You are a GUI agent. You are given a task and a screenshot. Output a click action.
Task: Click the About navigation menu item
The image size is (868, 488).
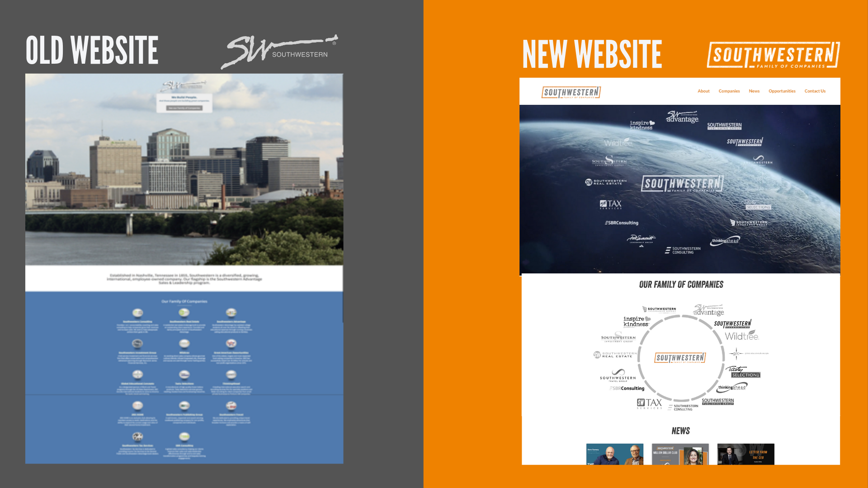coord(703,90)
